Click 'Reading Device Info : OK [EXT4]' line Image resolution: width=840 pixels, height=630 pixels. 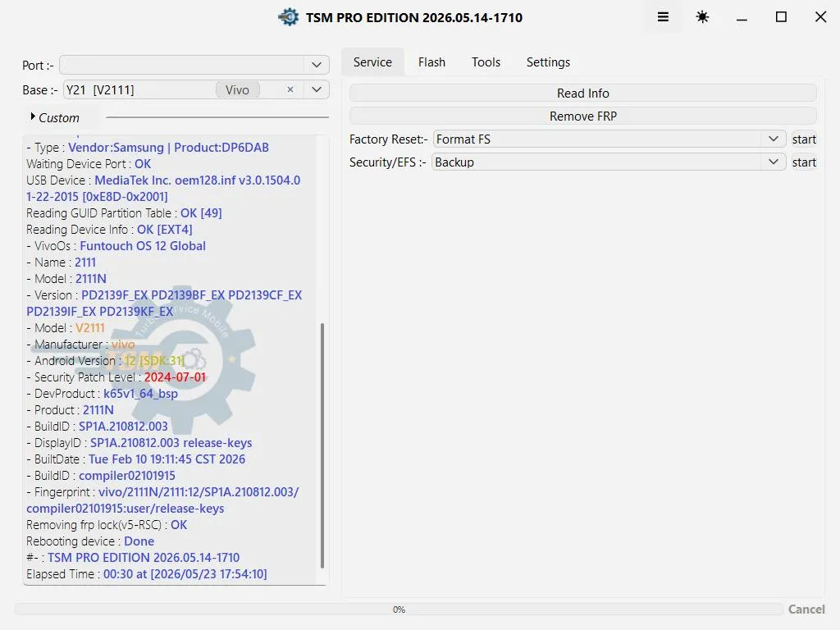coord(109,230)
